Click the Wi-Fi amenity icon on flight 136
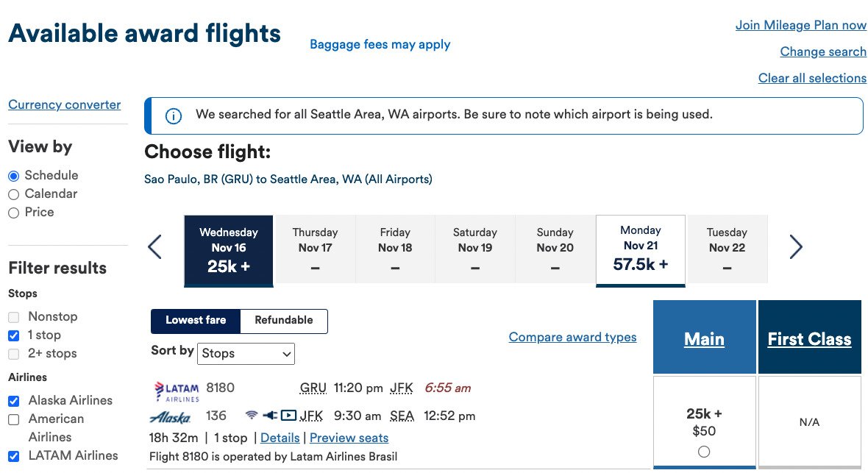 (252, 416)
